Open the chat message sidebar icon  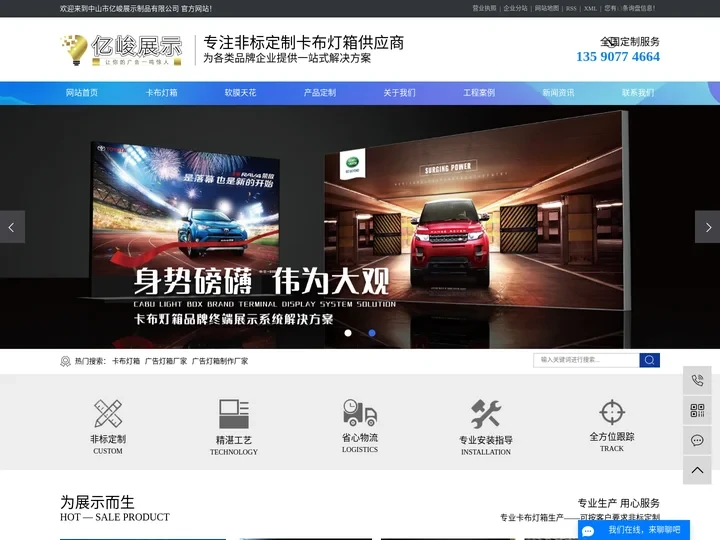(x=697, y=441)
